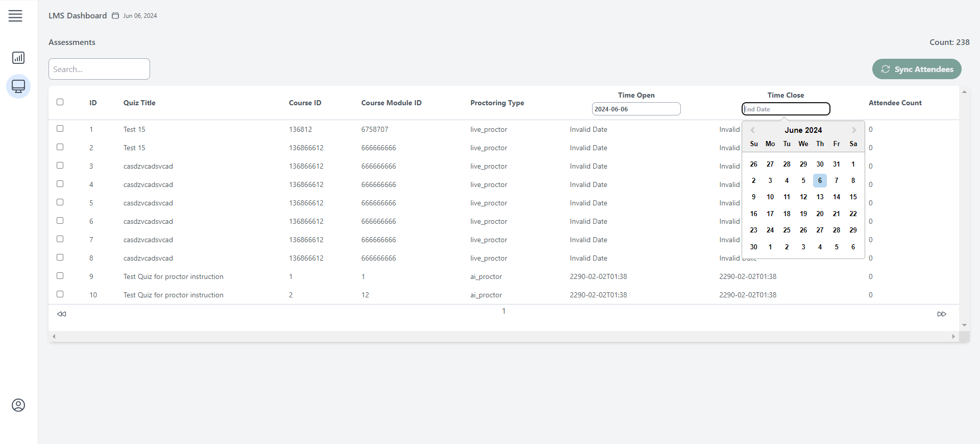
Task: Select June 15 in the calendar
Action: click(853, 197)
